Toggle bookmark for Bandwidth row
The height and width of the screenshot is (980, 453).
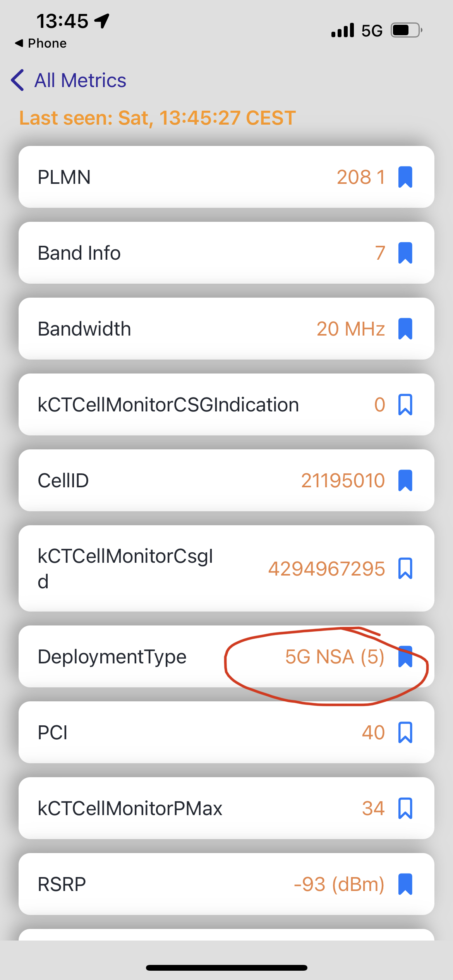point(405,329)
